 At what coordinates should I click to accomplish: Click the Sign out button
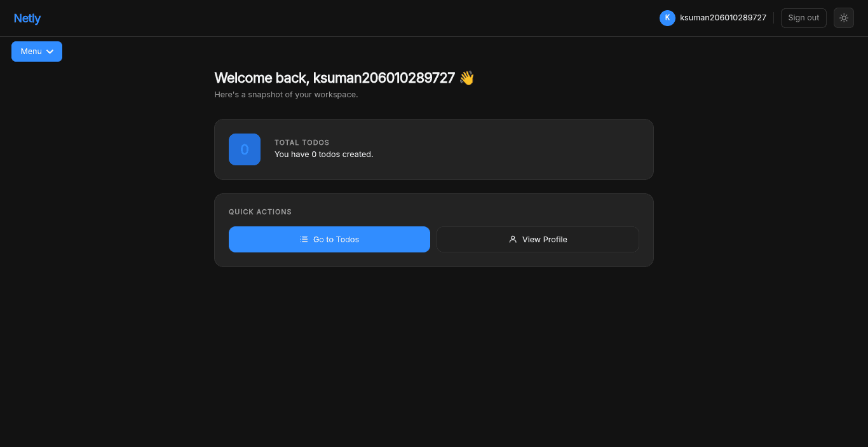click(x=803, y=18)
